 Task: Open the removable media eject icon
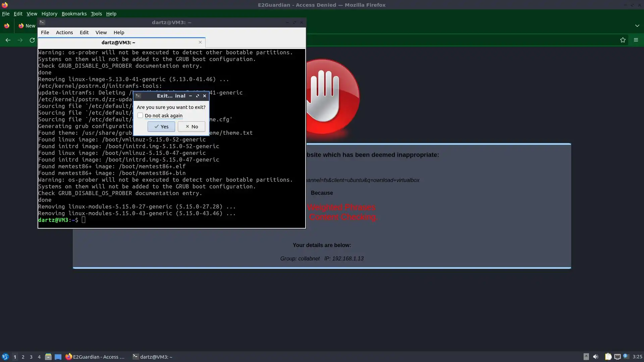click(x=586, y=357)
